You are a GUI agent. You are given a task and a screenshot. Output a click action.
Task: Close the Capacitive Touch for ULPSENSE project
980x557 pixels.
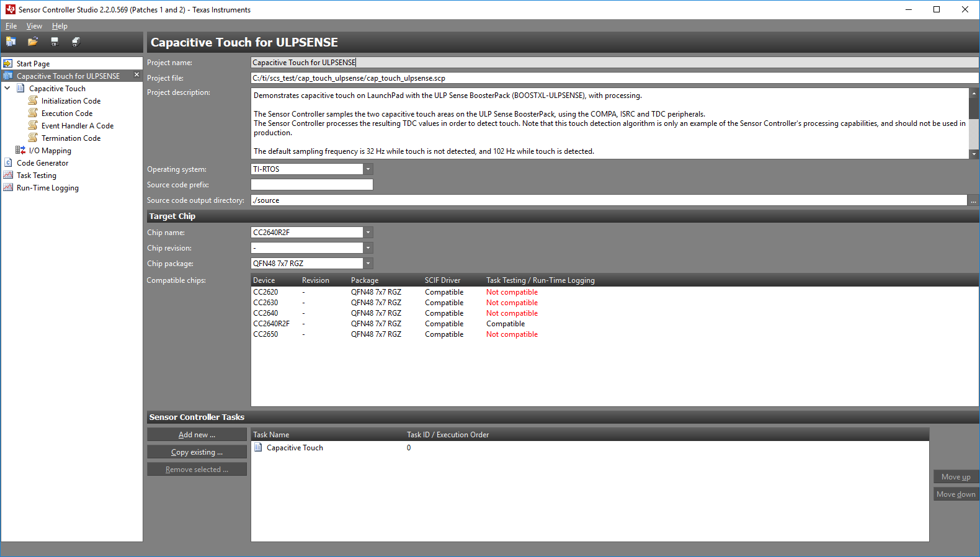[137, 75]
